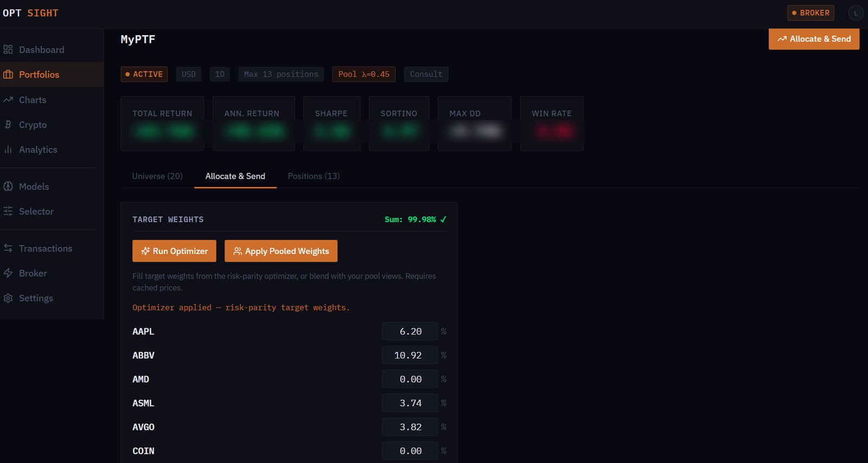Viewport: 868px width, 463px height.
Task: Click the ACTIVE status badge
Action: click(144, 74)
